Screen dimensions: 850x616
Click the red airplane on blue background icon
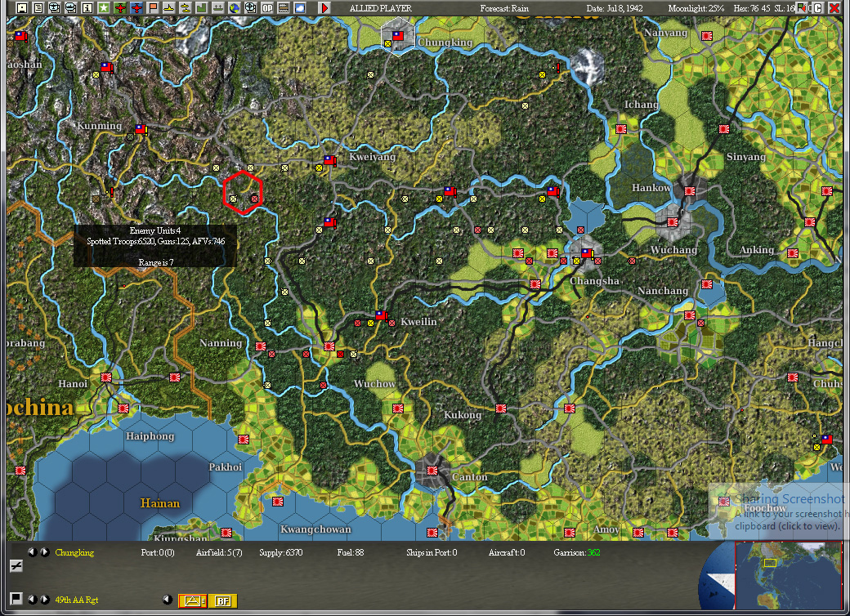click(136, 8)
